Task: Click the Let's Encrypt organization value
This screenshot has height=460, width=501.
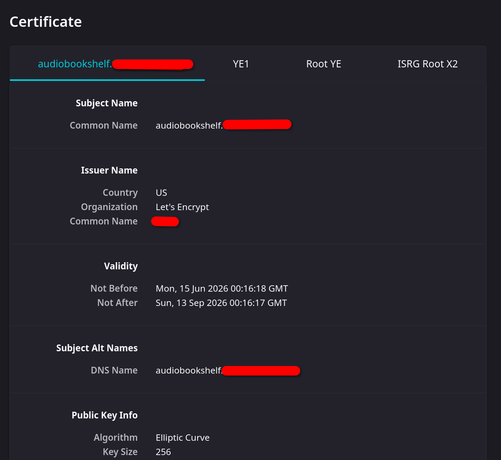Action: point(182,207)
